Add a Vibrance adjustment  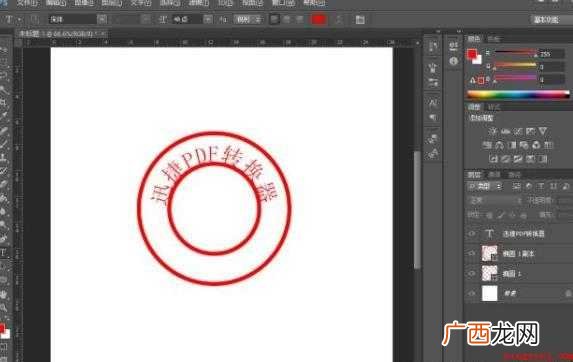click(x=543, y=132)
